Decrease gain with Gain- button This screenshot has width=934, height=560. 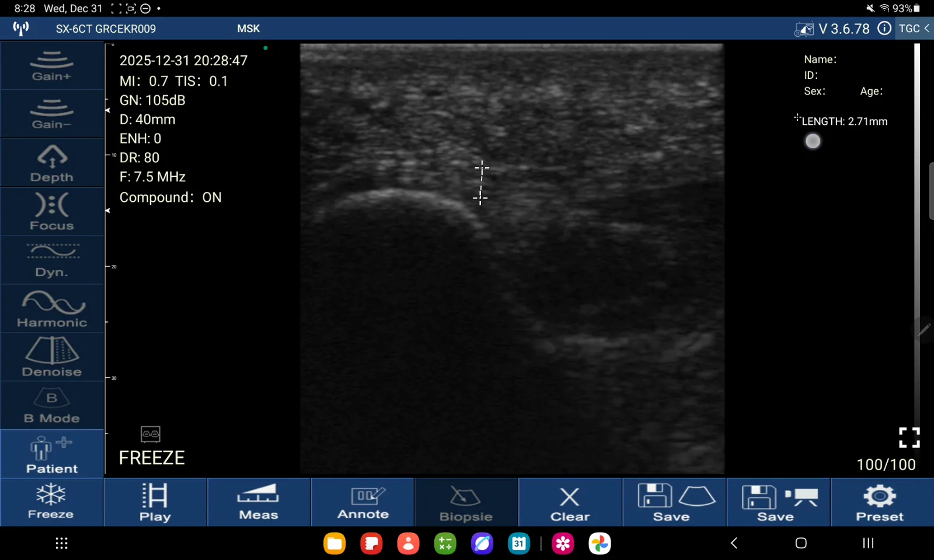(52, 114)
